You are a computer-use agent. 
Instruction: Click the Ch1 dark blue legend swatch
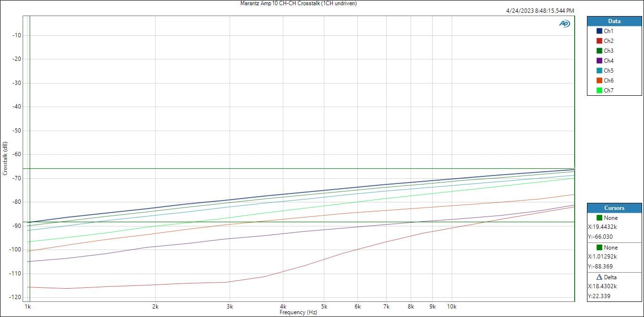pos(599,31)
